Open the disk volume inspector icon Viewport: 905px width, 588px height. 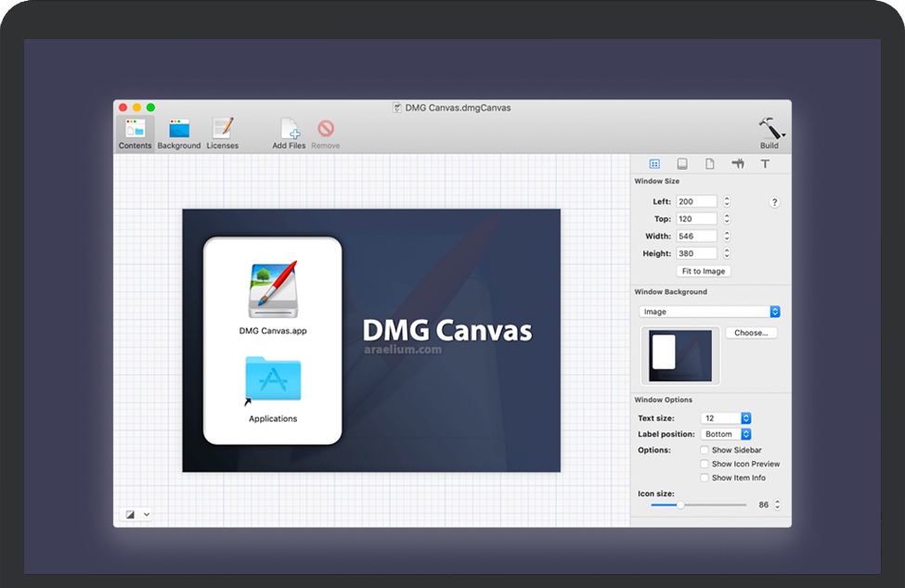[682, 164]
